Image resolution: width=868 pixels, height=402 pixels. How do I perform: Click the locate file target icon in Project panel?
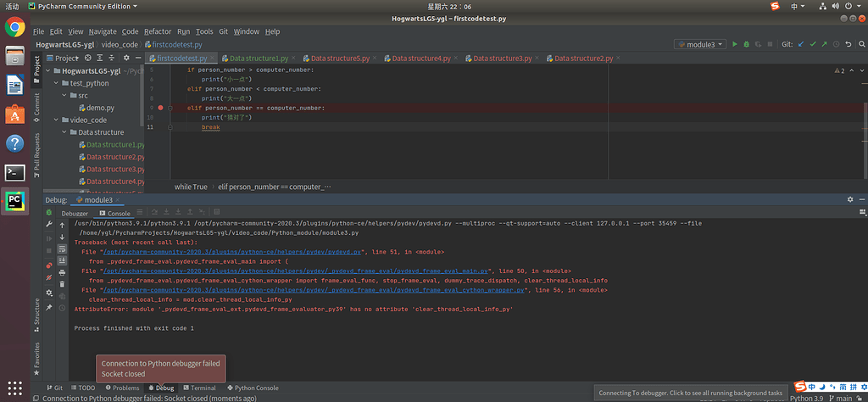coord(87,59)
